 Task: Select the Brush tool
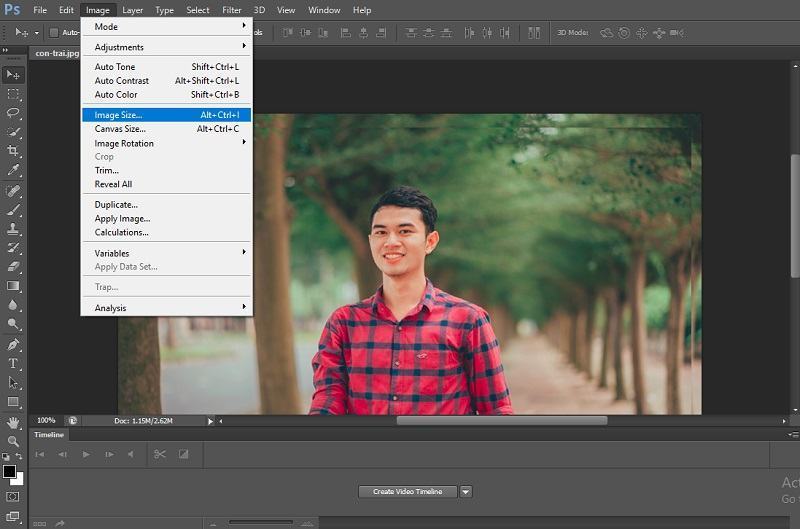click(13, 210)
